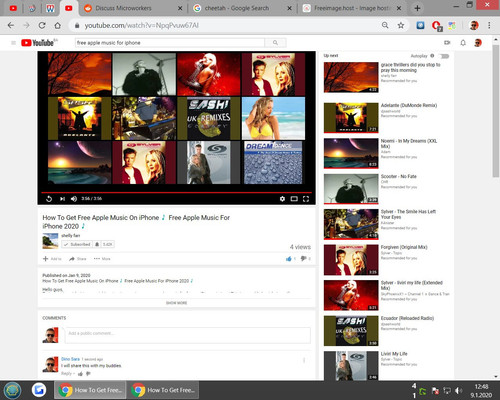The height and width of the screenshot is (400, 500).
Task: Open the browser home page
Action: click(x=57, y=25)
